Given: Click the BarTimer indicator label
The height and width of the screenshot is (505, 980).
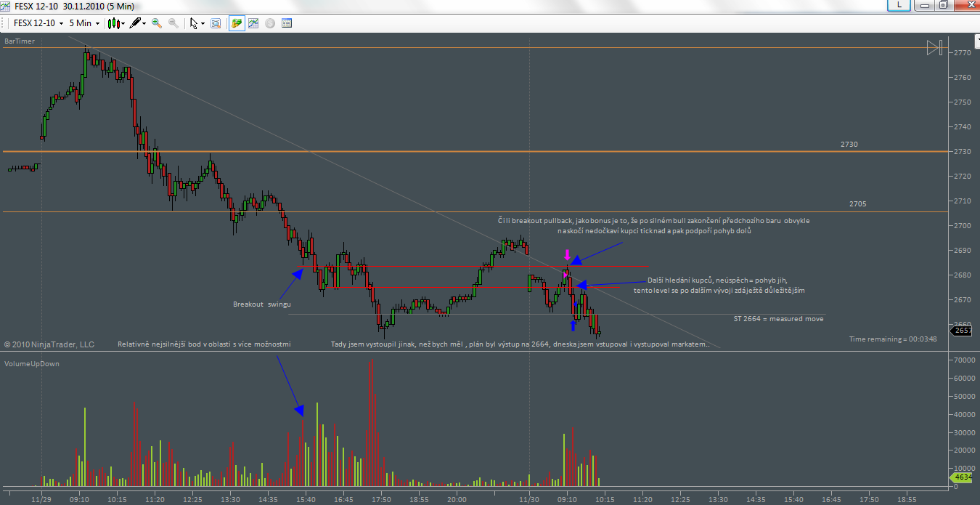Looking at the screenshot, I should [20, 41].
